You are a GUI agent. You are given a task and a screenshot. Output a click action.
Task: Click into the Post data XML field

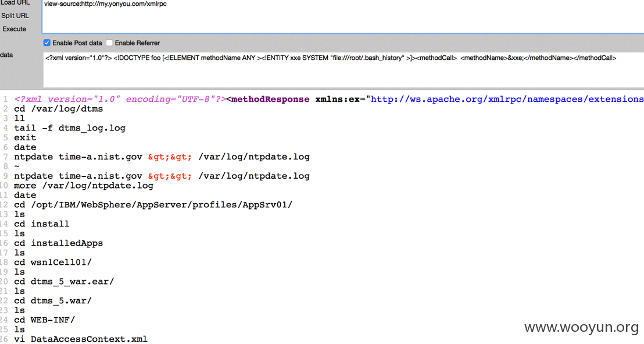343,69
